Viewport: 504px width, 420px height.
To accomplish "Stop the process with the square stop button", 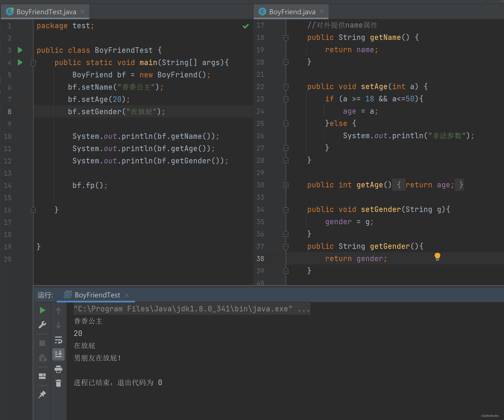I will pos(42,343).
